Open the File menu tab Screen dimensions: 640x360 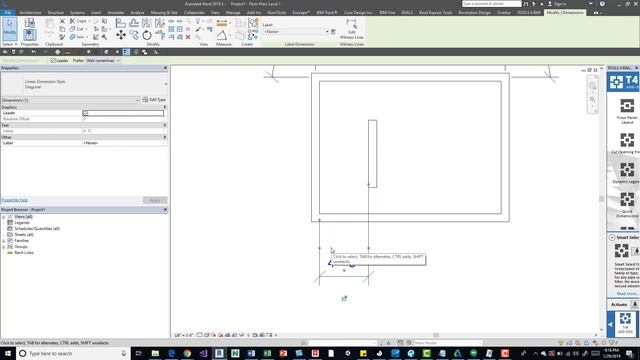point(7,13)
